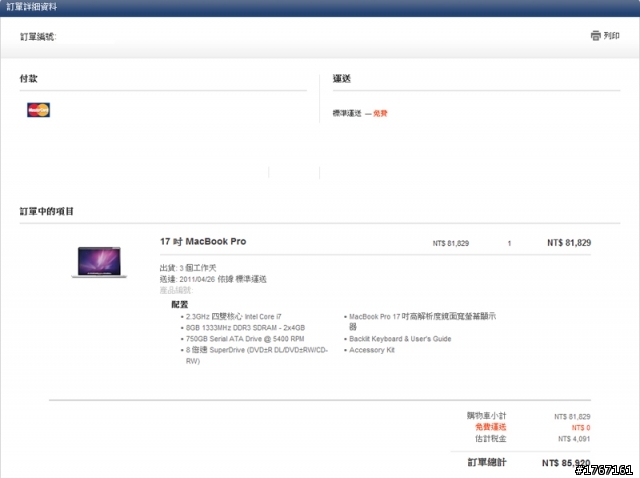Click the 訂單總計 order total label

click(487, 462)
